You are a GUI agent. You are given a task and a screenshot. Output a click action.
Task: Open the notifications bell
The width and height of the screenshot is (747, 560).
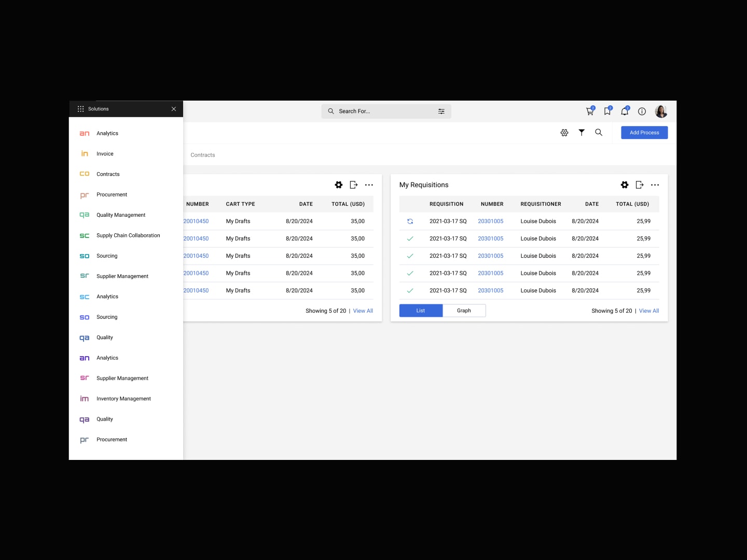[x=625, y=111]
